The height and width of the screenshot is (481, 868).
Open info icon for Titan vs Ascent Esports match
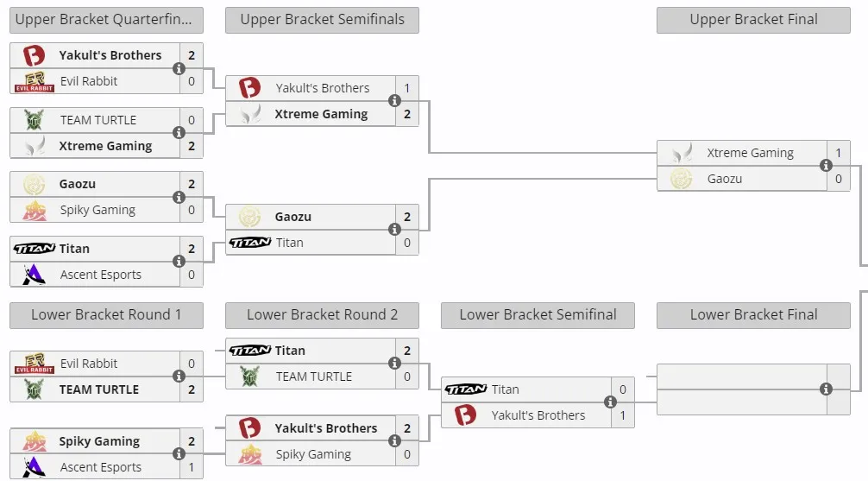pyautogui.click(x=179, y=261)
